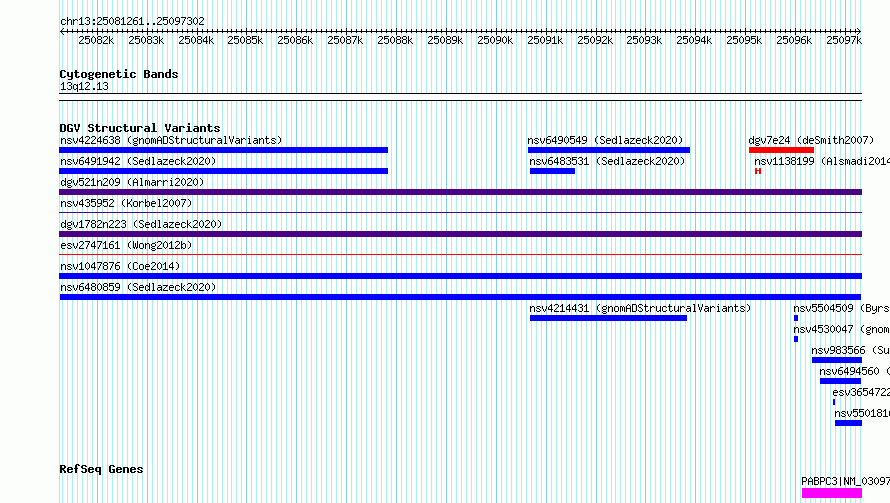Click the 25088k ruler tick label

pos(395,40)
